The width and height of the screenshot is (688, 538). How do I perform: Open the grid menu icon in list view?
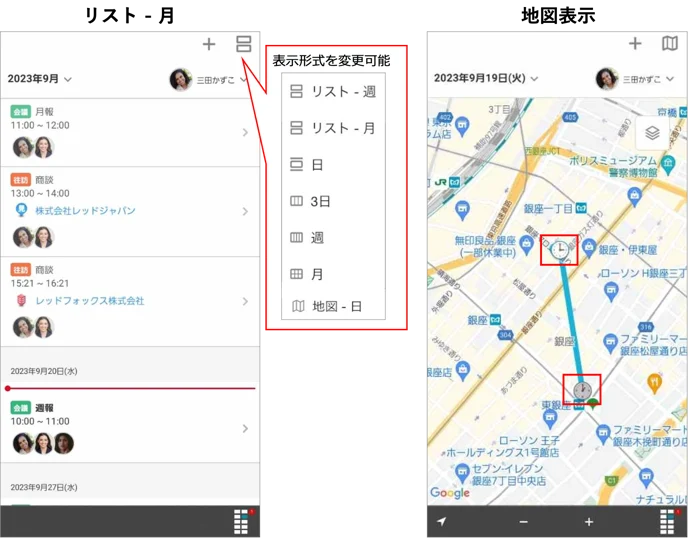(x=241, y=521)
